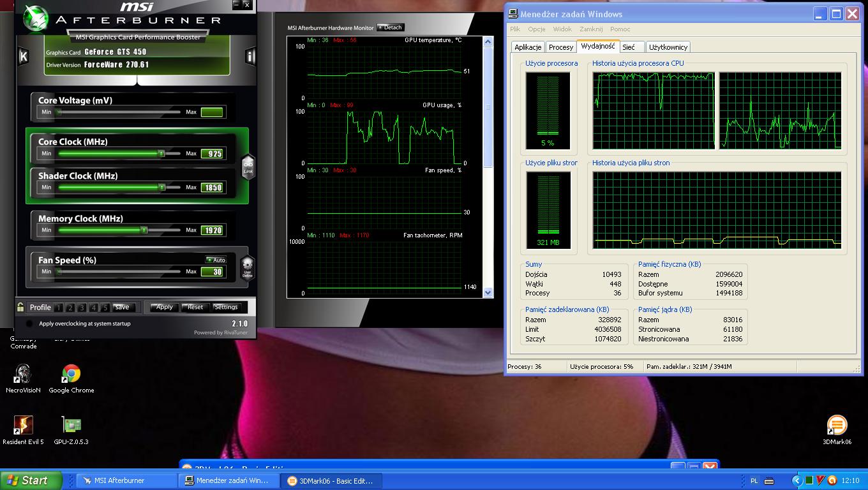The height and width of the screenshot is (490, 868).
Task: Toggle Auto fan speed mode
Action: 216,260
